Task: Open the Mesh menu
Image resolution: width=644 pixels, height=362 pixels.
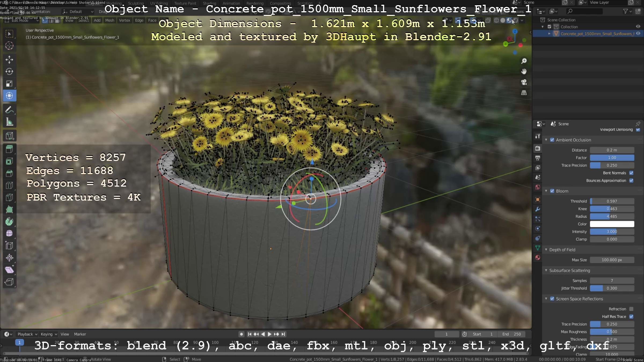Action: point(109,20)
